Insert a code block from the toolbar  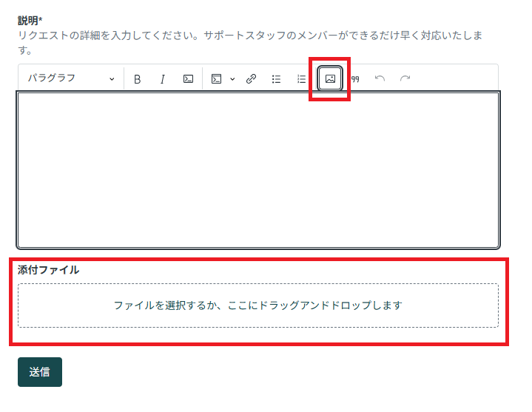216,79
